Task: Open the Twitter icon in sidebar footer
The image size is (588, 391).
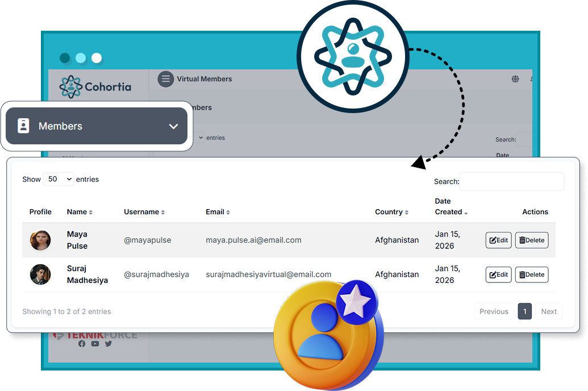Action: coord(108,344)
